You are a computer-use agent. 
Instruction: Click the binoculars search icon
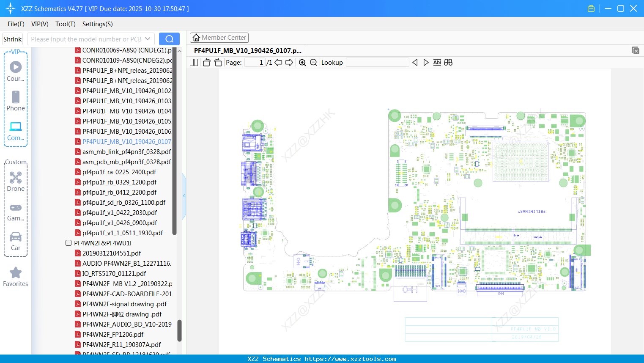click(x=448, y=63)
